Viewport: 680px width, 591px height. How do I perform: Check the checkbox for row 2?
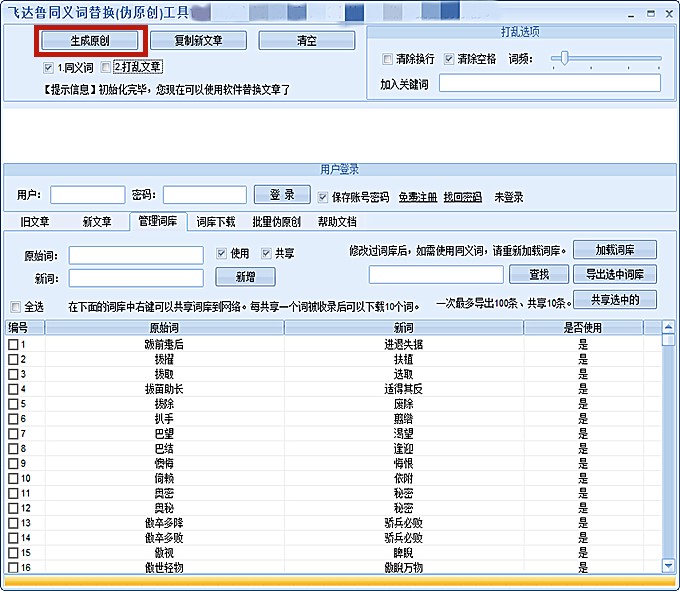click(13, 359)
